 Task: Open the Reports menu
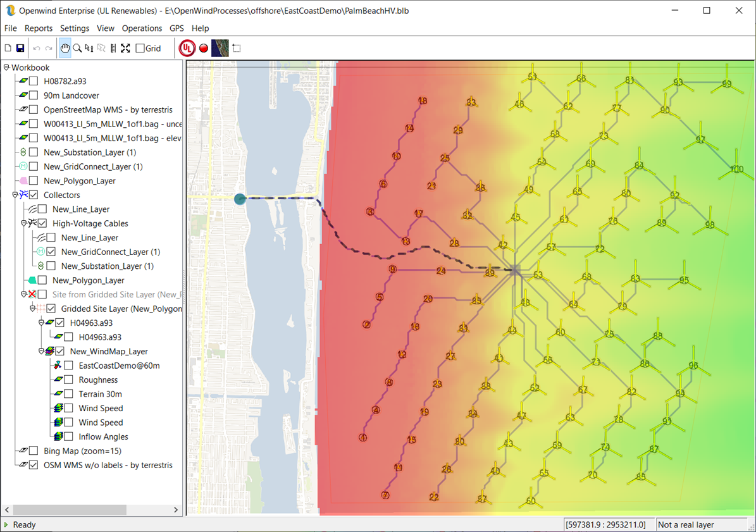click(39, 28)
